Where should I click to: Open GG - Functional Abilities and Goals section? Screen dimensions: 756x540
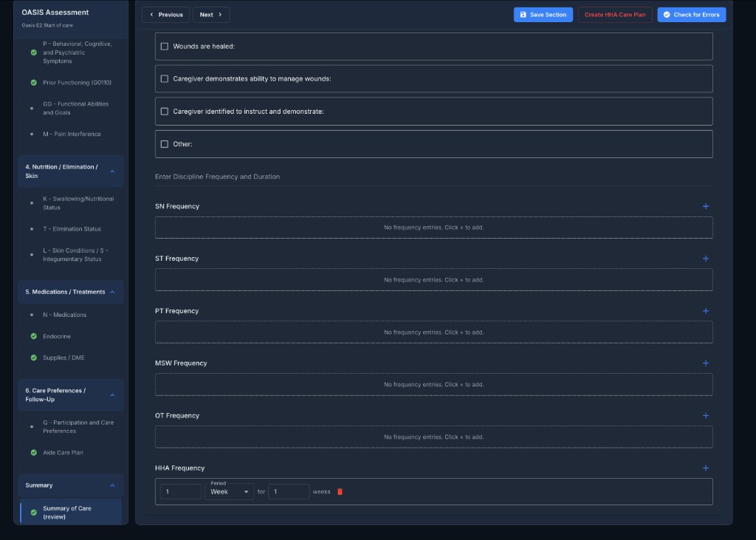(76, 108)
